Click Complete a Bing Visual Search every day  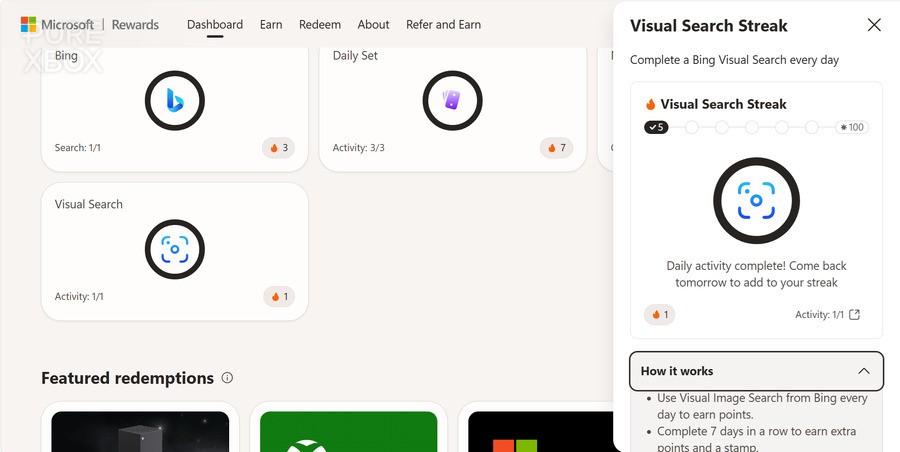point(734,60)
